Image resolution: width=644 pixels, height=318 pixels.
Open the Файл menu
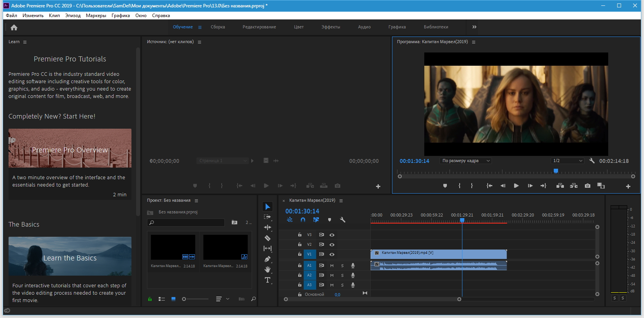[11, 16]
